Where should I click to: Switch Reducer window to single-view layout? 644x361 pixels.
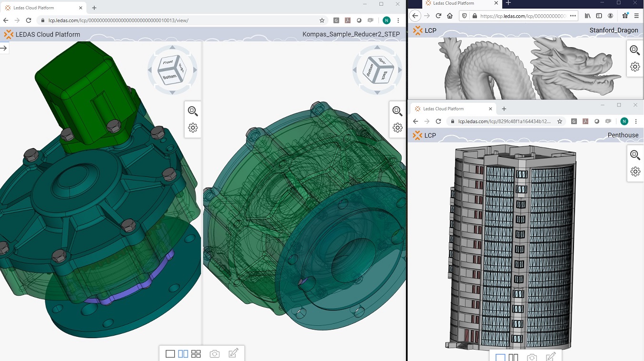[170, 354]
